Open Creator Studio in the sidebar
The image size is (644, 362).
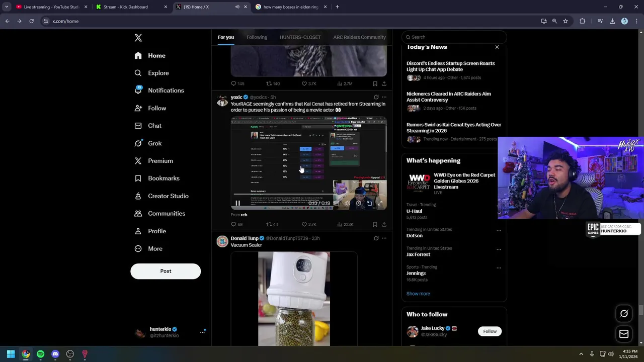162,196
